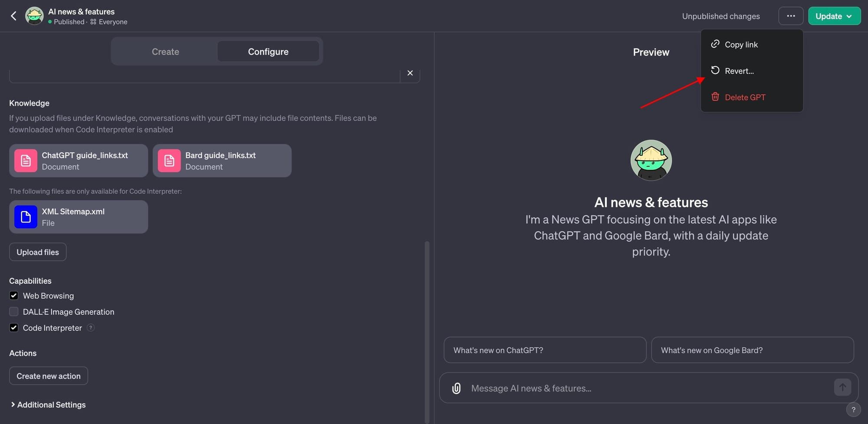The height and width of the screenshot is (424, 868).
Task: Open the Bard guide_links.txt document icon
Action: click(169, 160)
